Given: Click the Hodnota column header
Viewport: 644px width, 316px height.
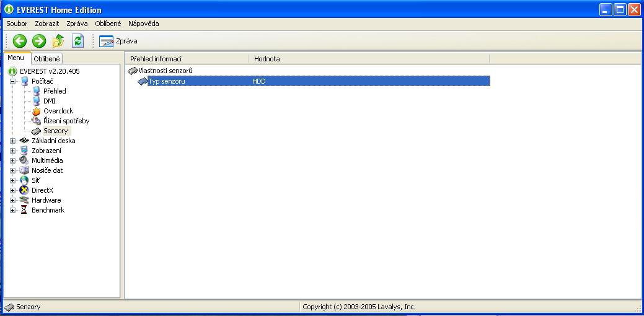Looking at the screenshot, I should 267,59.
